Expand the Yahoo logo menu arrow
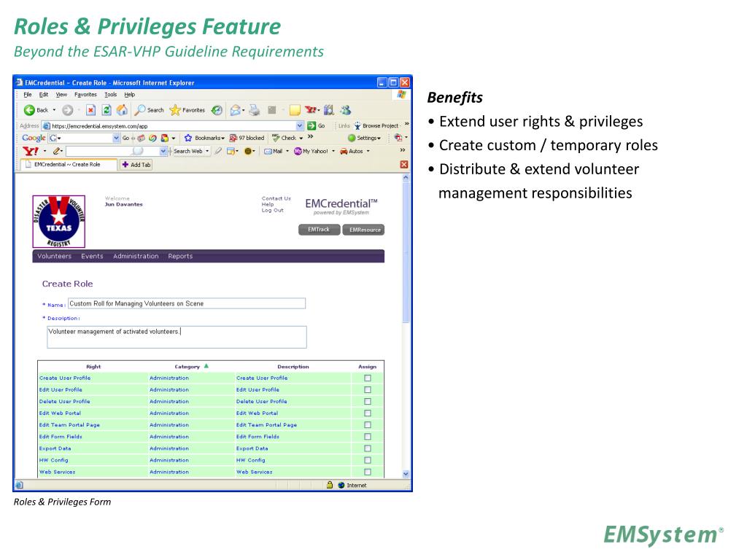747x560 pixels. coord(44,151)
